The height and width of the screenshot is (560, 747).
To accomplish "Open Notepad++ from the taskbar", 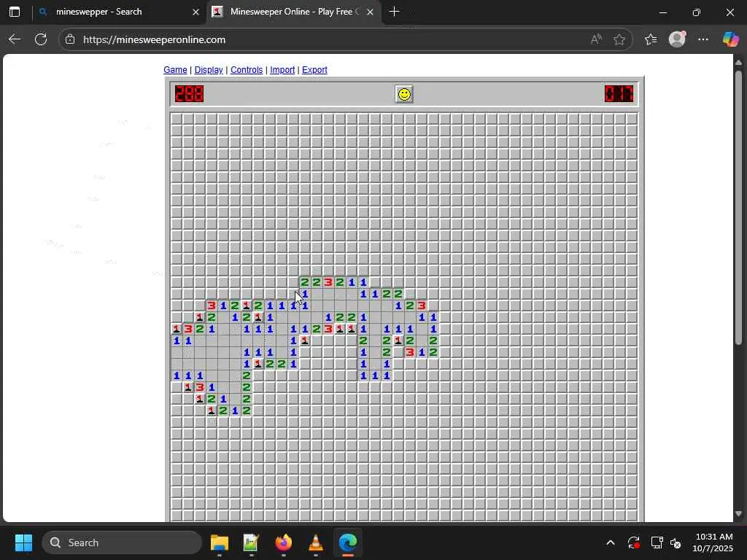I will [251, 542].
